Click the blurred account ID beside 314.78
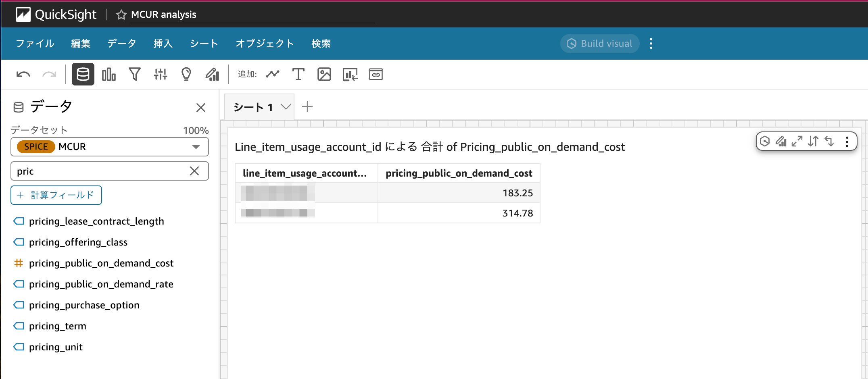This screenshot has width=868, height=379. pos(278,213)
